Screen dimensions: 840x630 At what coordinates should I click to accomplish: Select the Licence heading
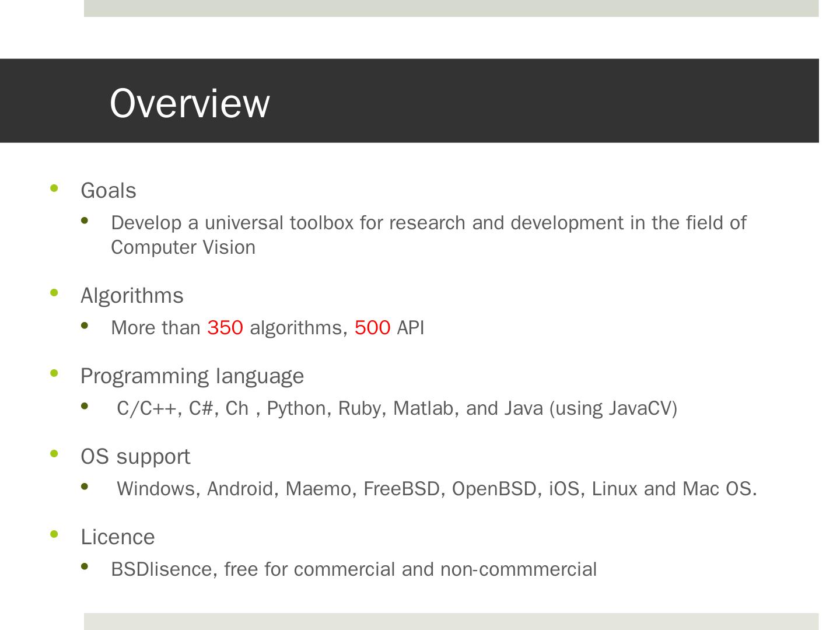pos(118,537)
